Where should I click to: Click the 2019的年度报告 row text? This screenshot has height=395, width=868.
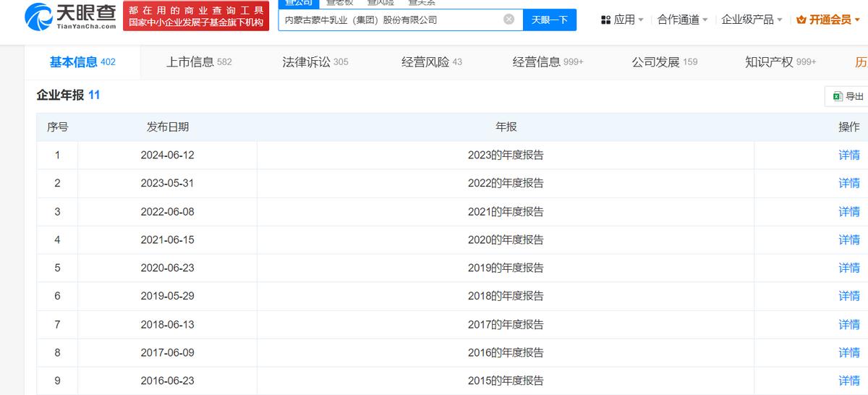[506, 268]
